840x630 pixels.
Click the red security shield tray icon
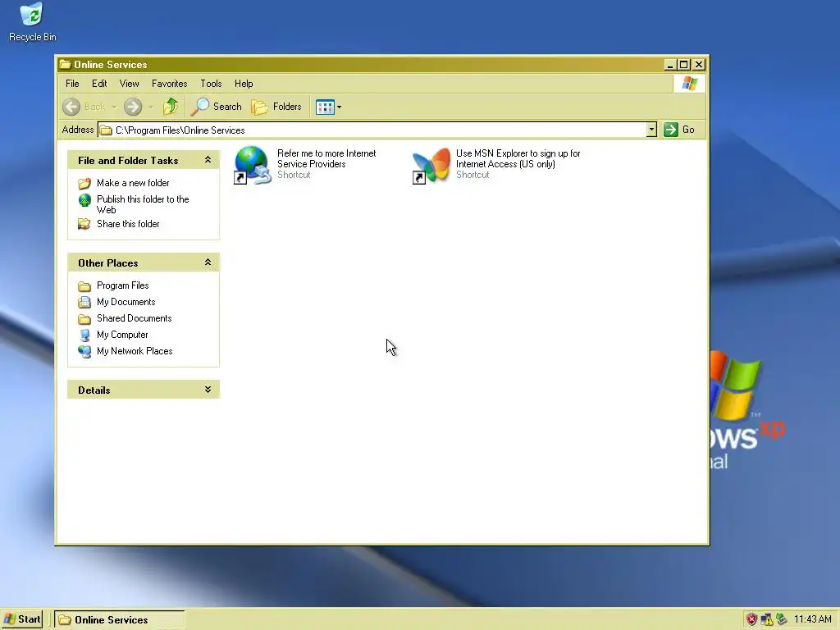(752, 620)
